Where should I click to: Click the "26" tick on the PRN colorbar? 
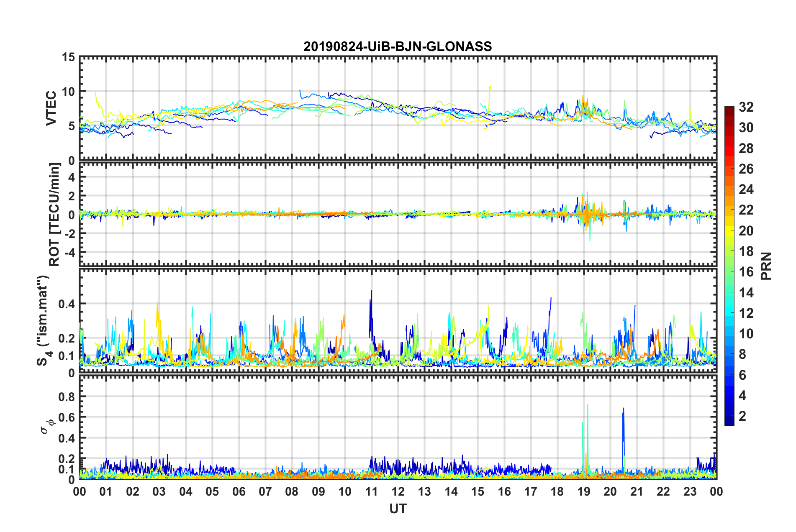(746, 169)
